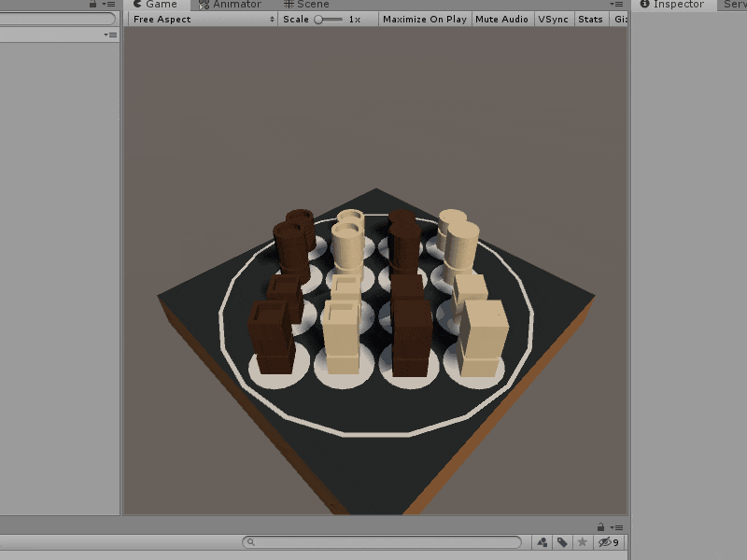Show Stats overlay in Game view
The image size is (747, 560).
[590, 19]
